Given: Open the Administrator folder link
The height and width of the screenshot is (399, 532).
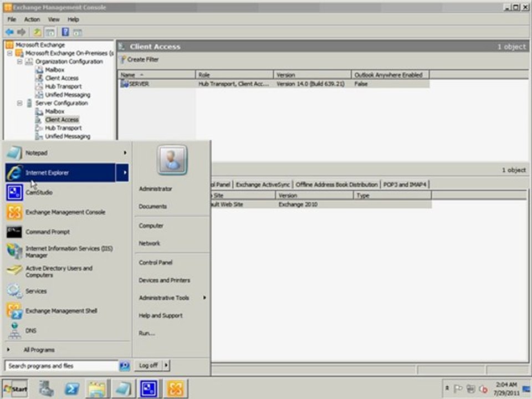Looking at the screenshot, I should pyautogui.click(x=155, y=188).
